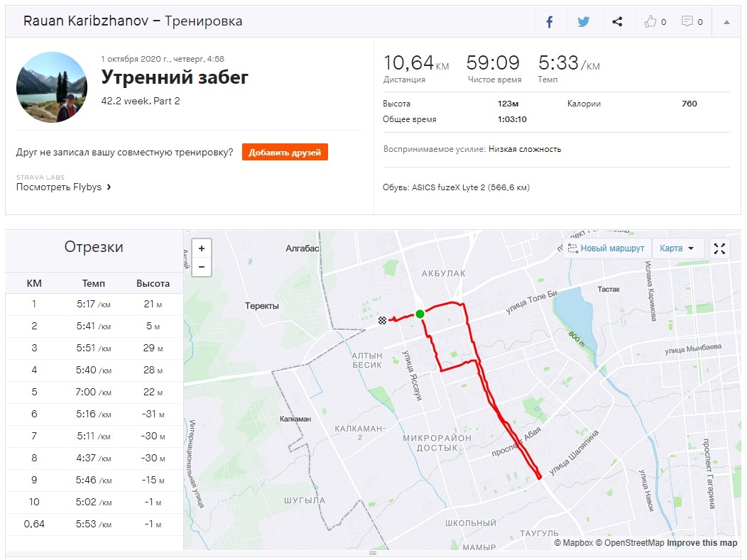The width and height of the screenshot is (747, 560).
Task: Zoom out on the map
Action: [x=202, y=267]
